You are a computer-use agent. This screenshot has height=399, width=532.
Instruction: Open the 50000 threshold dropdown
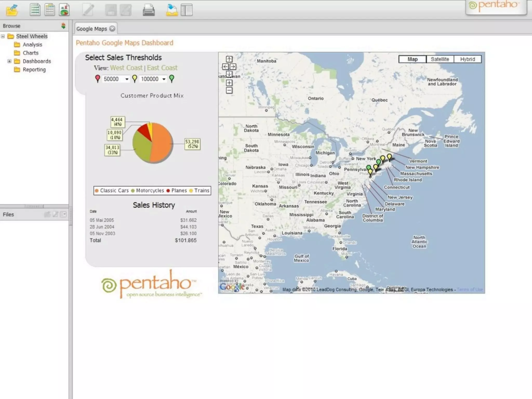[x=127, y=79]
